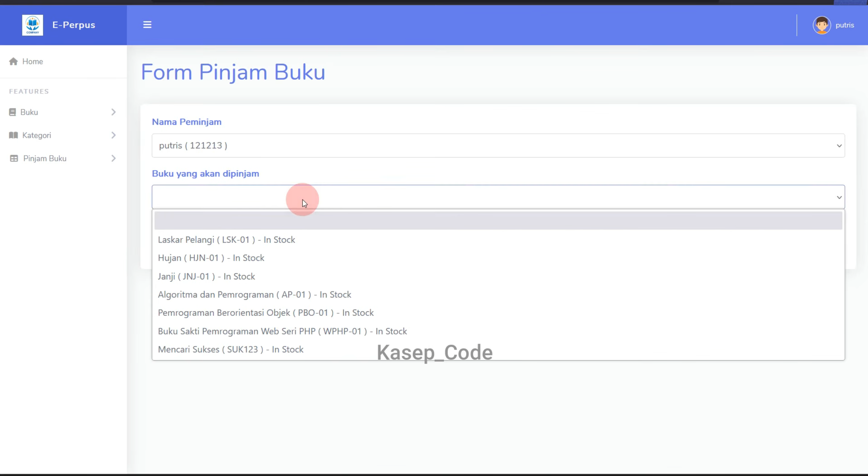Collapse the Buku yang akan dipinjam dropdown
This screenshot has width=868, height=476.
(498, 197)
